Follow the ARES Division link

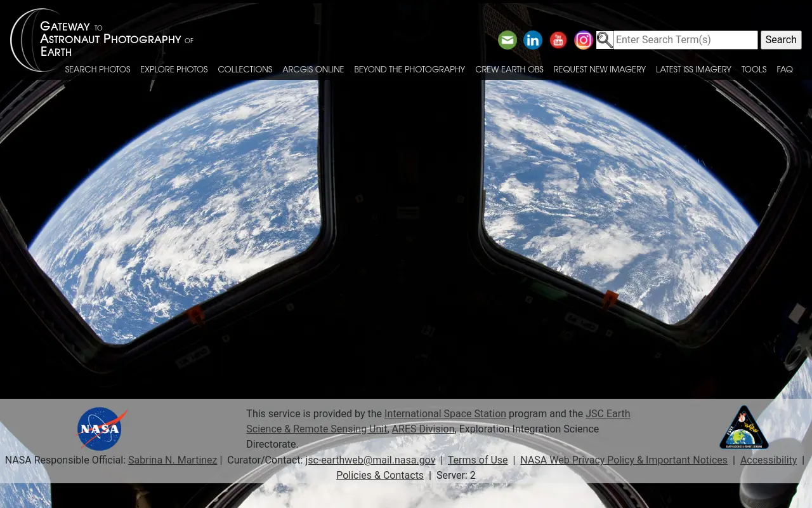(423, 429)
